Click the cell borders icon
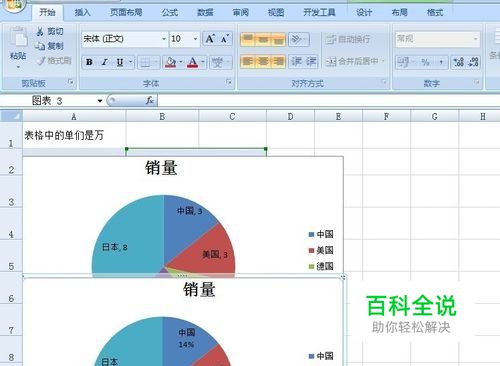Image resolution: width=500 pixels, height=366 pixels. pyautogui.click(x=145, y=62)
